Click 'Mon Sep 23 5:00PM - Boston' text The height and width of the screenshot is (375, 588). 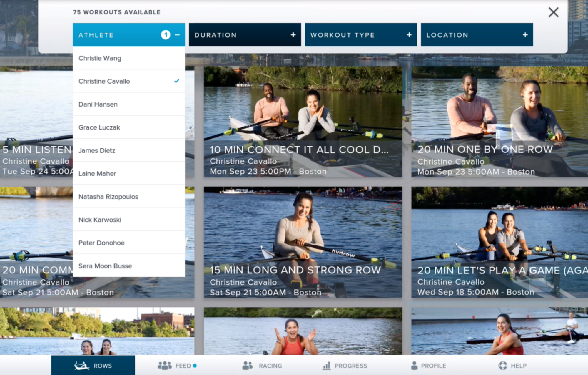click(x=268, y=171)
